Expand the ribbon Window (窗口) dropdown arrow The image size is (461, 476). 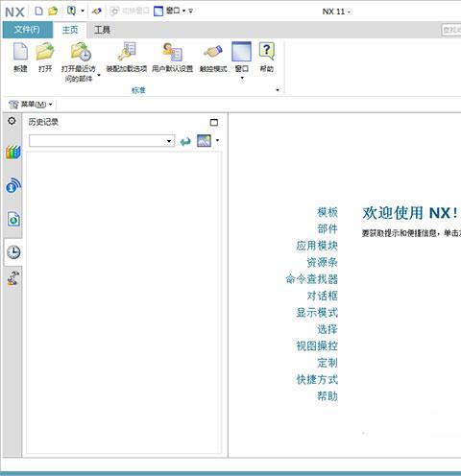pyautogui.click(x=242, y=78)
